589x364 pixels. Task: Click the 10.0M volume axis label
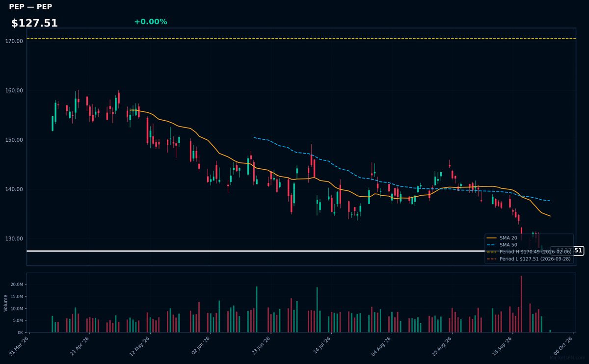pos(17,309)
